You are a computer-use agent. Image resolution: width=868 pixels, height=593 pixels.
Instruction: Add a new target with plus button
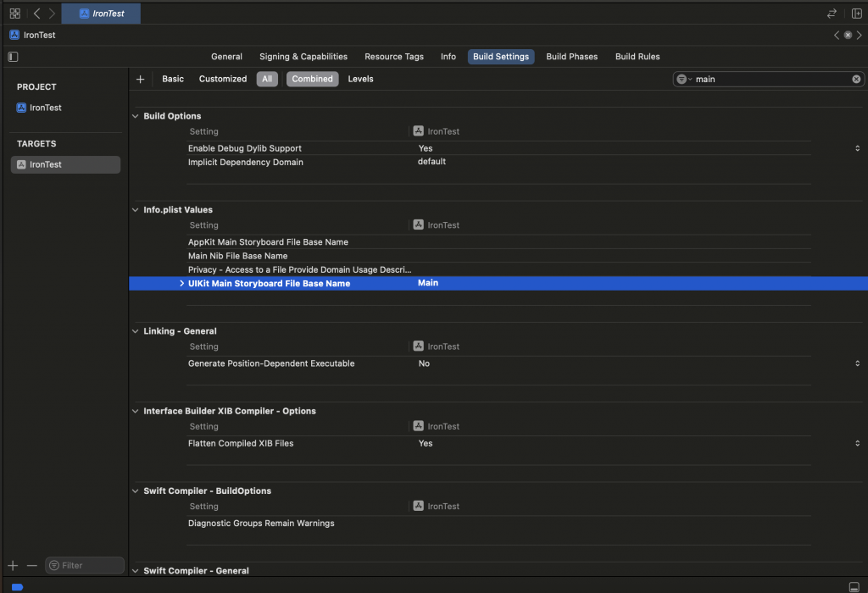pyautogui.click(x=14, y=565)
